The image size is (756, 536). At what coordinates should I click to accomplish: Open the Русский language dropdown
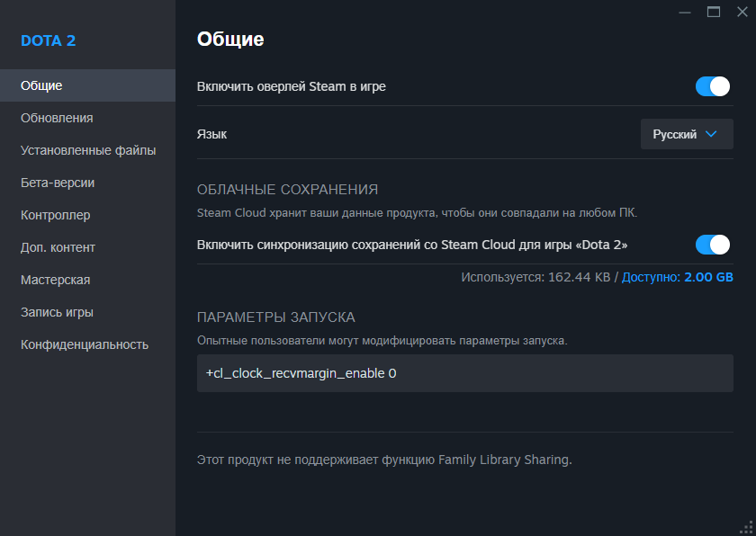pyautogui.click(x=686, y=134)
